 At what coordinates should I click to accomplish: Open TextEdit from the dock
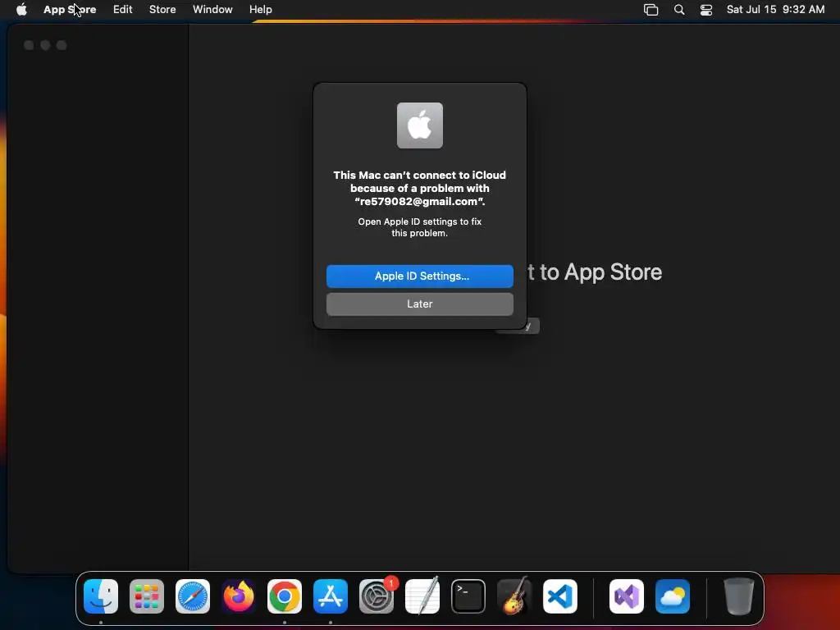(x=422, y=596)
